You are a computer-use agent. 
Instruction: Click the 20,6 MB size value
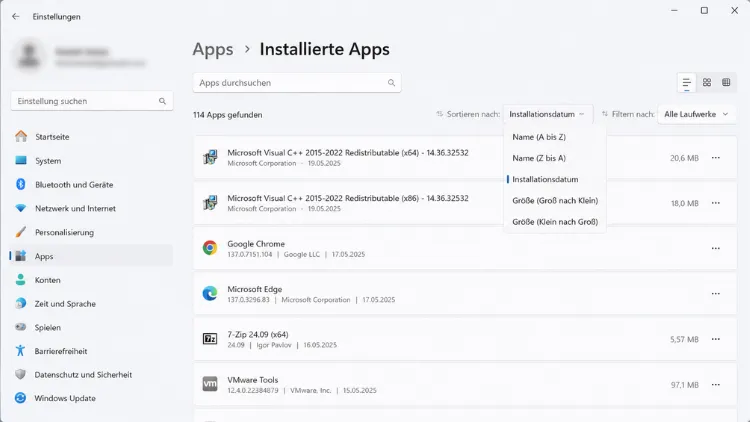coord(684,158)
